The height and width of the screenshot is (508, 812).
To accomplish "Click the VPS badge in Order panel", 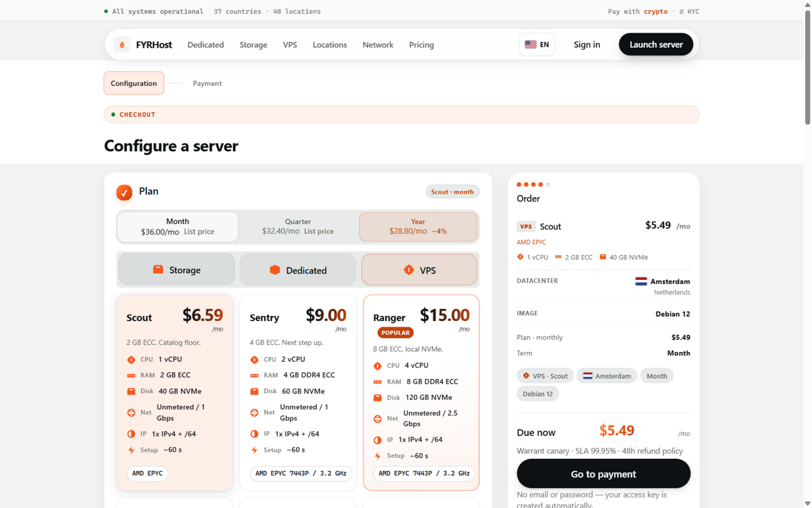I will click(526, 226).
